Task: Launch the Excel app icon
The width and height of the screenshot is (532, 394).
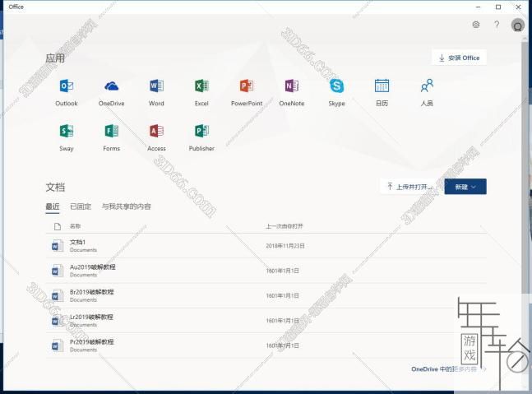Action: (201, 86)
